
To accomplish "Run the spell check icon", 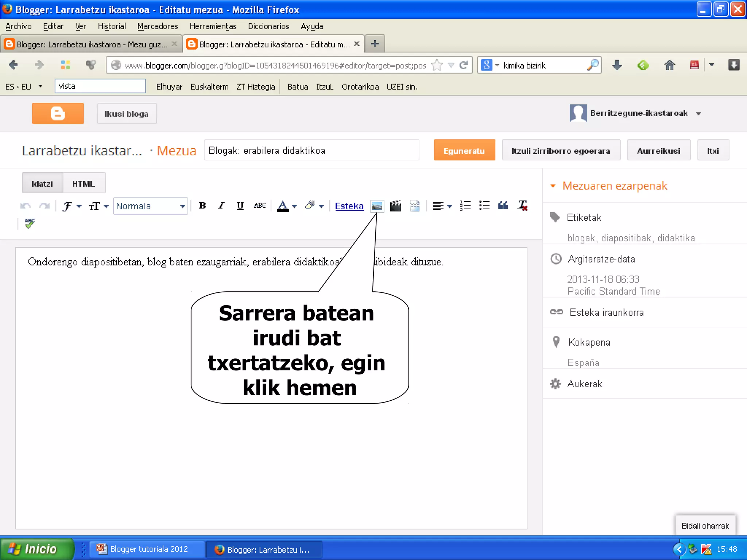I will (x=30, y=223).
